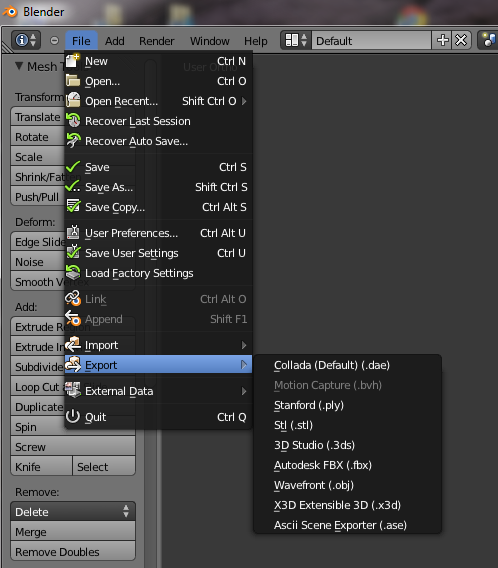
Task: Open the Delete dropdown under Remove
Action: coord(73,511)
